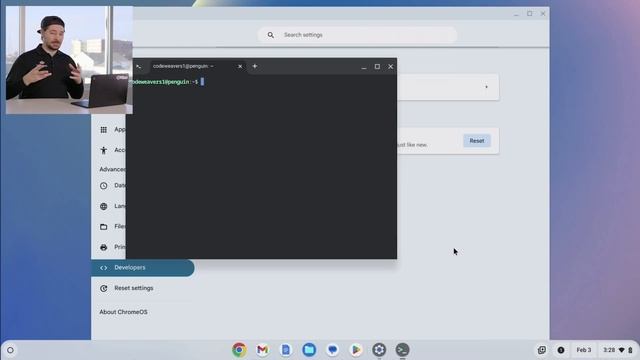Open the Files folder icon in sidebar
This screenshot has width=640, height=360.
[x=104, y=227]
